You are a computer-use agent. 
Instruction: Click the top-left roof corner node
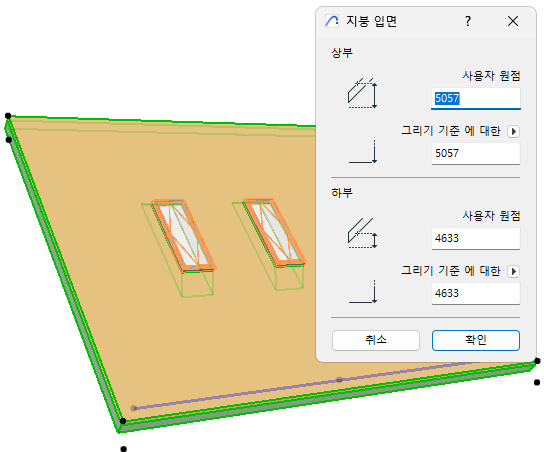[8, 116]
